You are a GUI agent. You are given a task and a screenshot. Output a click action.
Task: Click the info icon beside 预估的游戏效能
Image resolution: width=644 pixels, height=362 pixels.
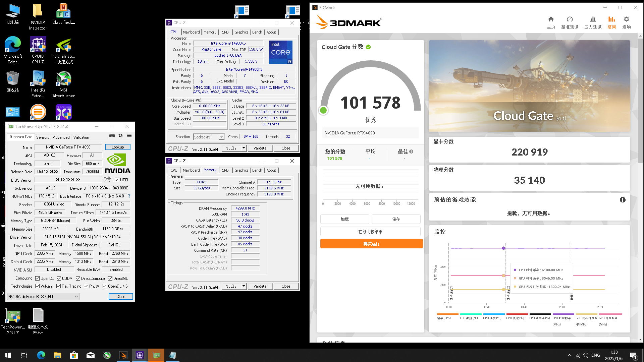click(623, 200)
